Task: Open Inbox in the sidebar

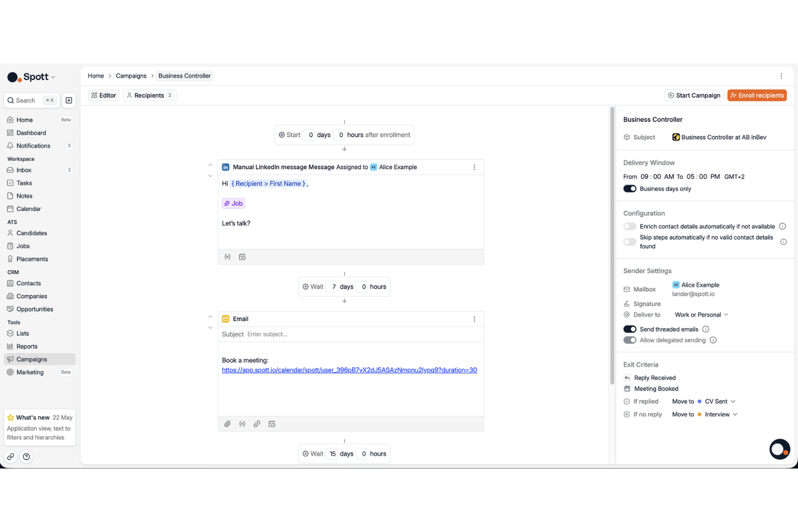Action: pyautogui.click(x=40, y=170)
